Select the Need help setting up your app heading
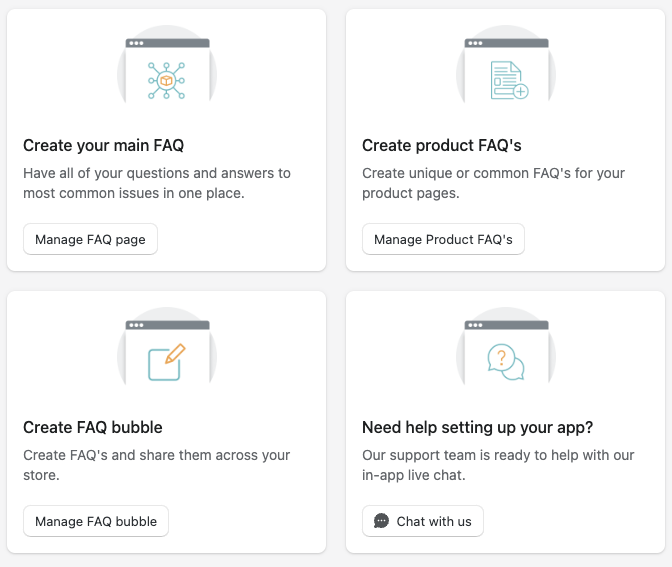Screen dimensions: 672x567 coord(477,427)
